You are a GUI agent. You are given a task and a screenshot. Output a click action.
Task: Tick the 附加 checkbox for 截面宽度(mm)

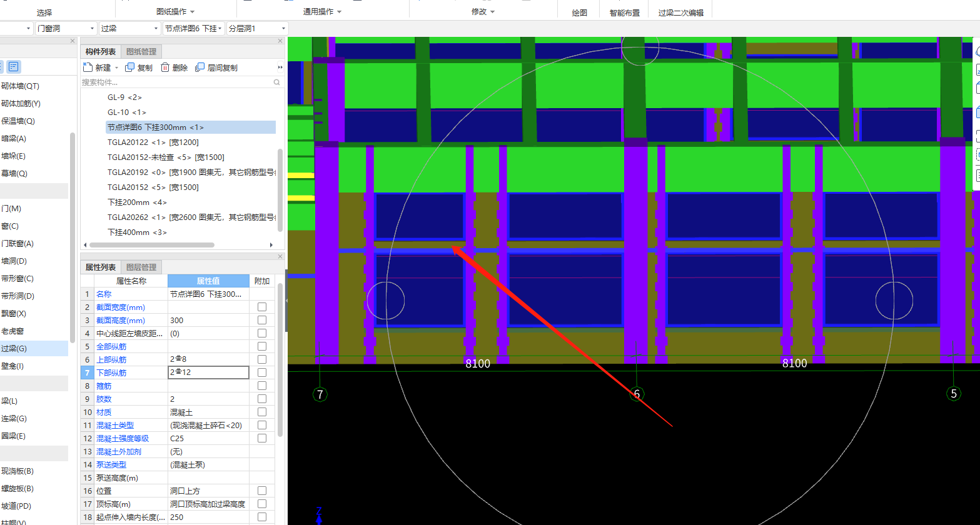click(262, 307)
